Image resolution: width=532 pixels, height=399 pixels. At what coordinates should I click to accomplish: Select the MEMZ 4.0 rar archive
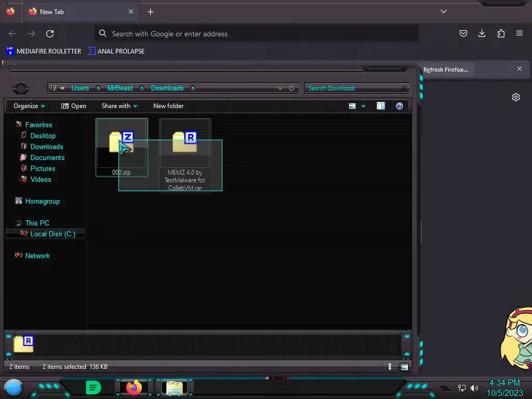click(185, 154)
